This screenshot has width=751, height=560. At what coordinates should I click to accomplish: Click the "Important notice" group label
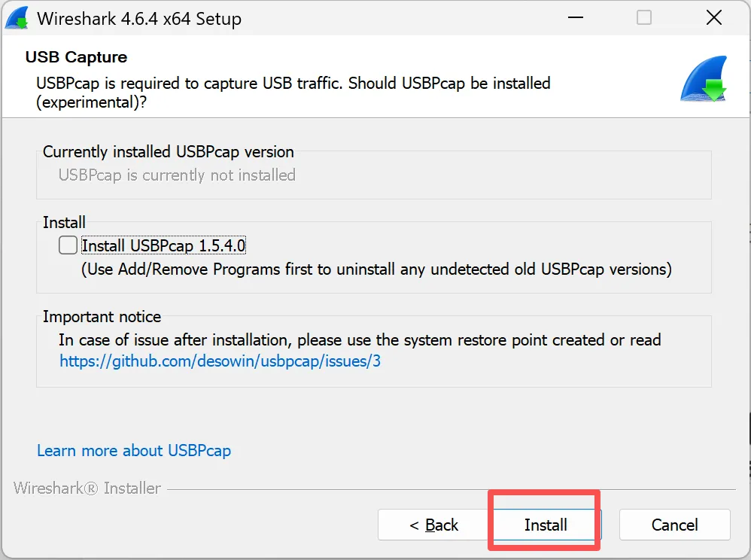(x=102, y=317)
